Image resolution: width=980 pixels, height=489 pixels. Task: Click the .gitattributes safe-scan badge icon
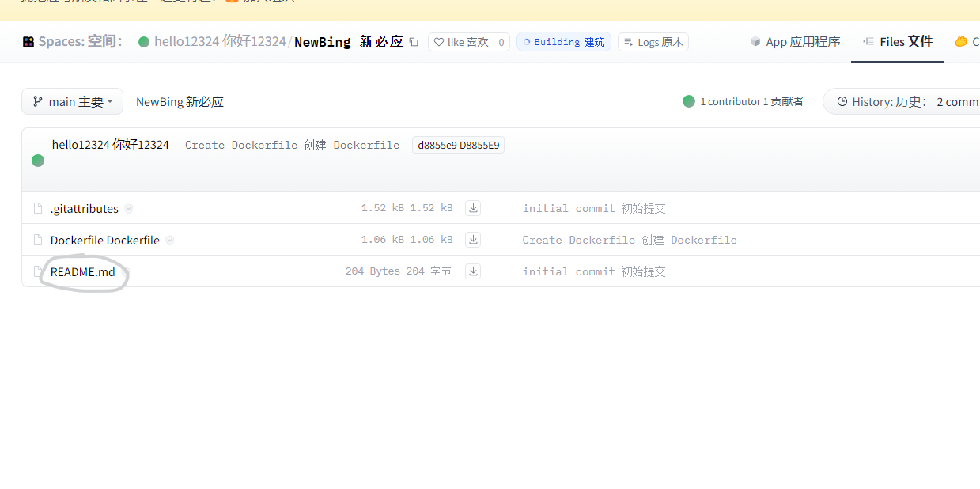129,209
